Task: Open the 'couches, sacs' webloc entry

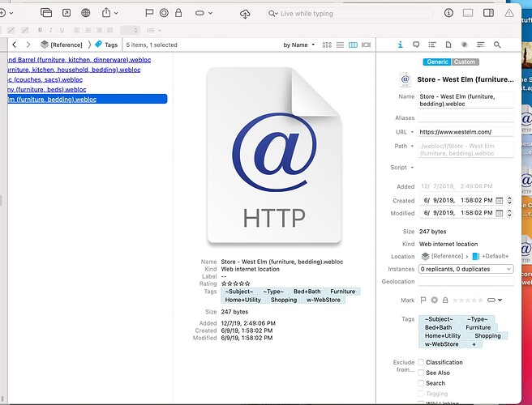Action: click(x=45, y=79)
